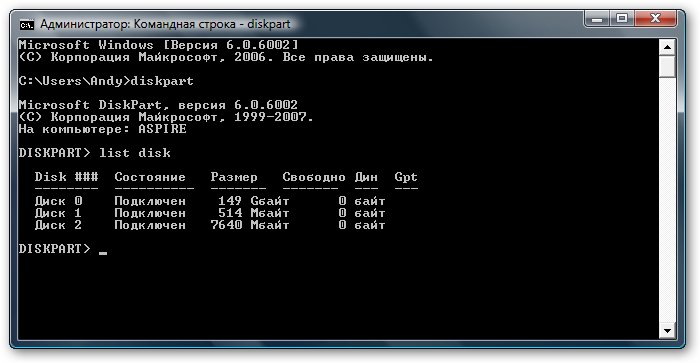
Task: Select the Диск 0 row label
Action: tap(58, 201)
